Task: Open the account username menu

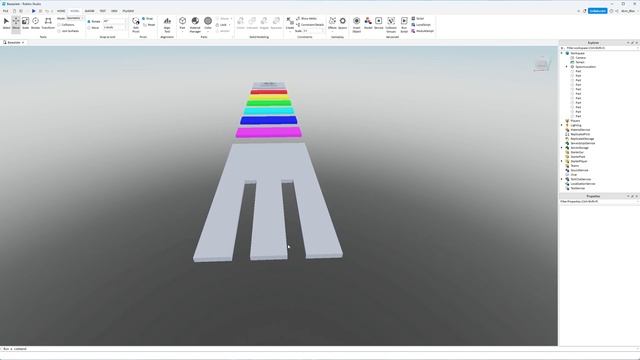Action: pos(628,11)
